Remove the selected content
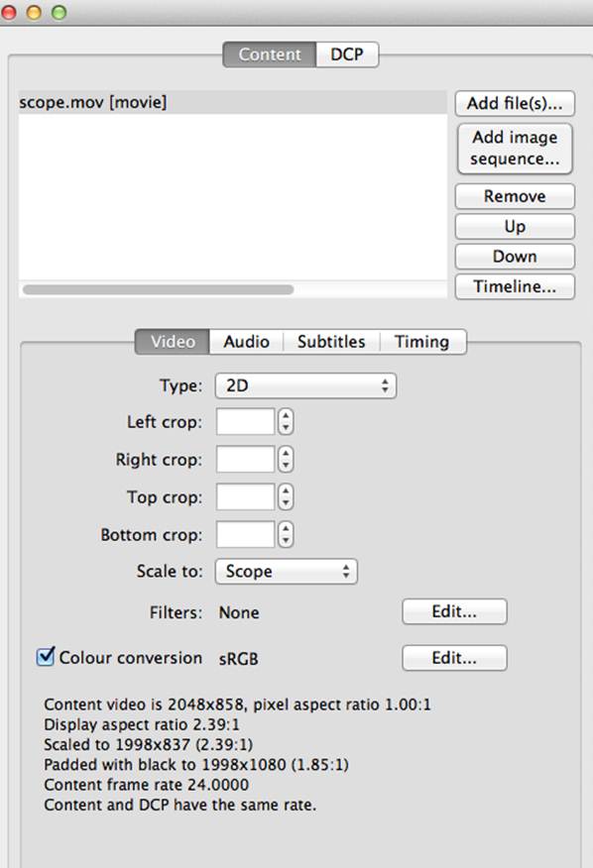Image resolution: width=593 pixels, height=868 pixels. click(515, 196)
